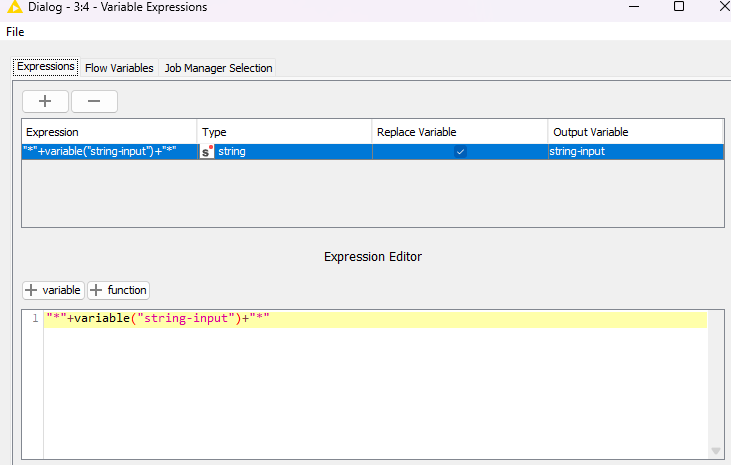The image size is (731, 465).
Task: Open the Job Manager Selection tab
Action: click(218, 68)
